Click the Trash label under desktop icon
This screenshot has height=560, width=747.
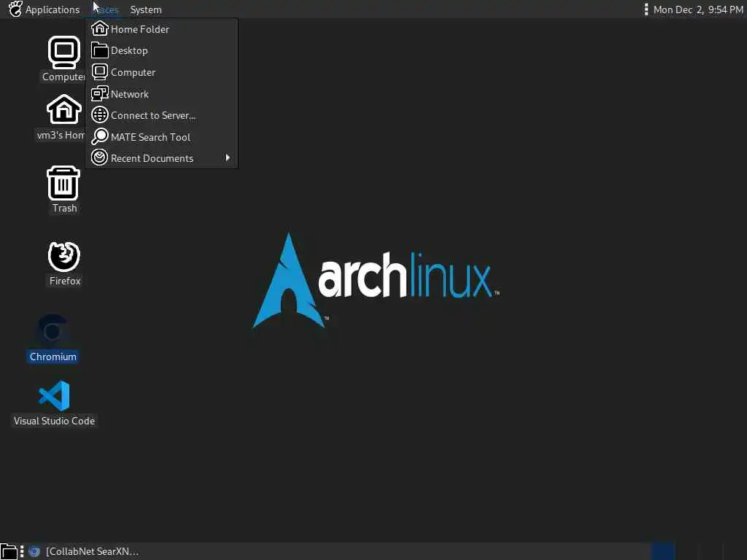64,208
